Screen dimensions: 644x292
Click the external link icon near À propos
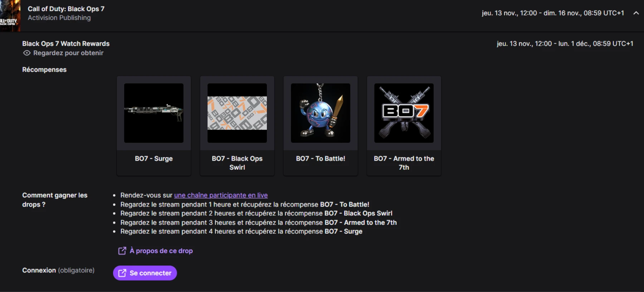122,251
